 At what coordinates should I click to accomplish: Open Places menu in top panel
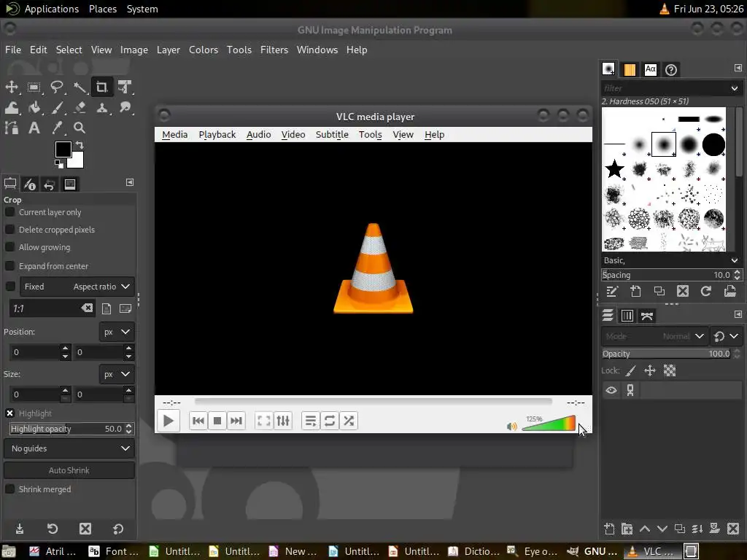click(x=102, y=9)
